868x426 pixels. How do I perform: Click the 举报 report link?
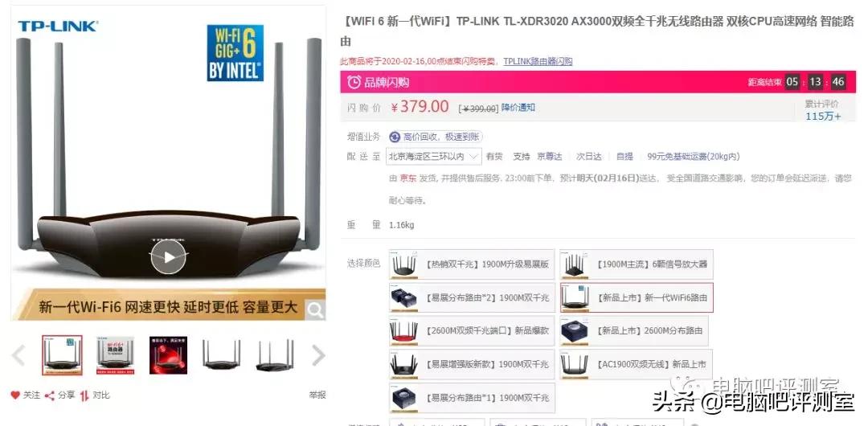pyautogui.click(x=317, y=395)
